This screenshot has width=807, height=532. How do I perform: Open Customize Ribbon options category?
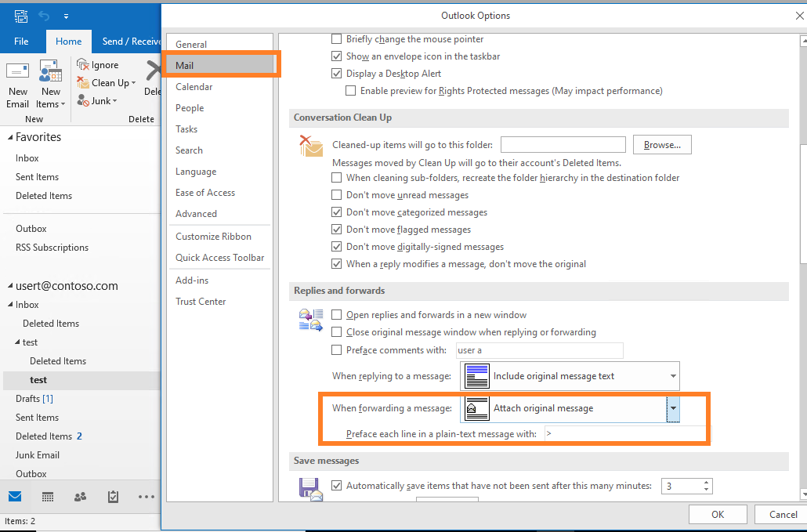click(x=219, y=237)
